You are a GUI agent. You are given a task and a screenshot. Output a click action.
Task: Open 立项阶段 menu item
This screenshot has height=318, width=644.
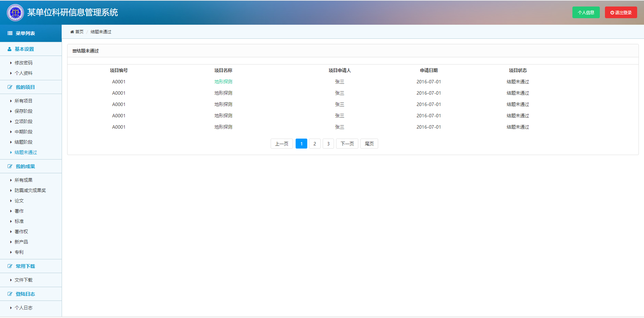pyautogui.click(x=24, y=121)
